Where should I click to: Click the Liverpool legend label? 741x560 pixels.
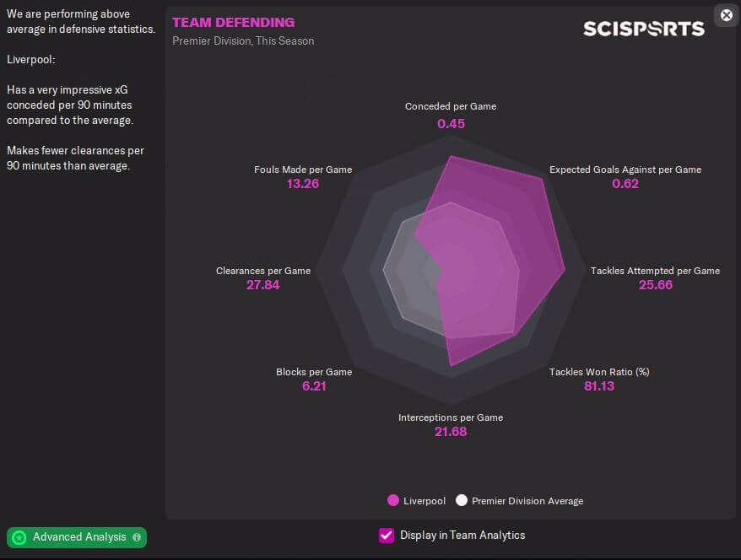pyautogui.click(x=425, y=501)
